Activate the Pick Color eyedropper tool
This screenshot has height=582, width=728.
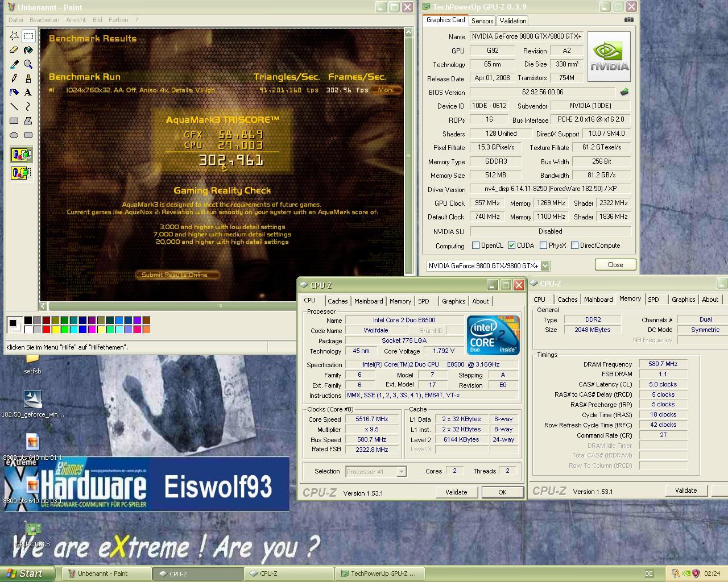(x=14, y=64)
